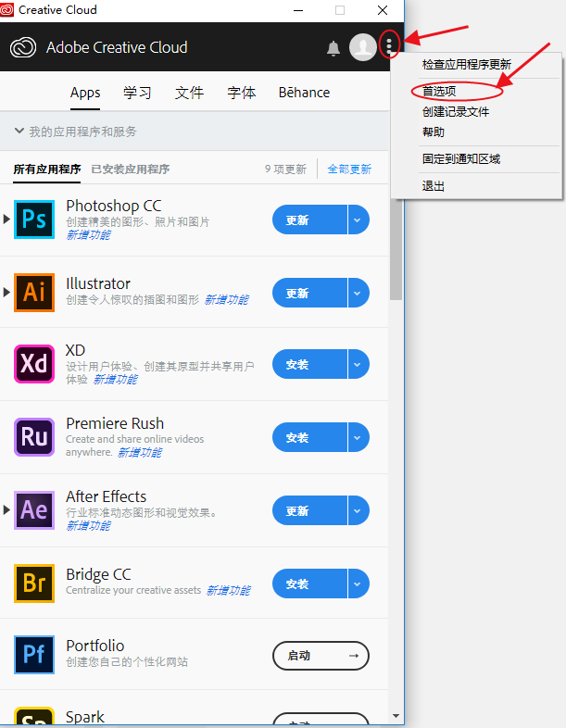Switch to the 学习 tab

(137, 93)
